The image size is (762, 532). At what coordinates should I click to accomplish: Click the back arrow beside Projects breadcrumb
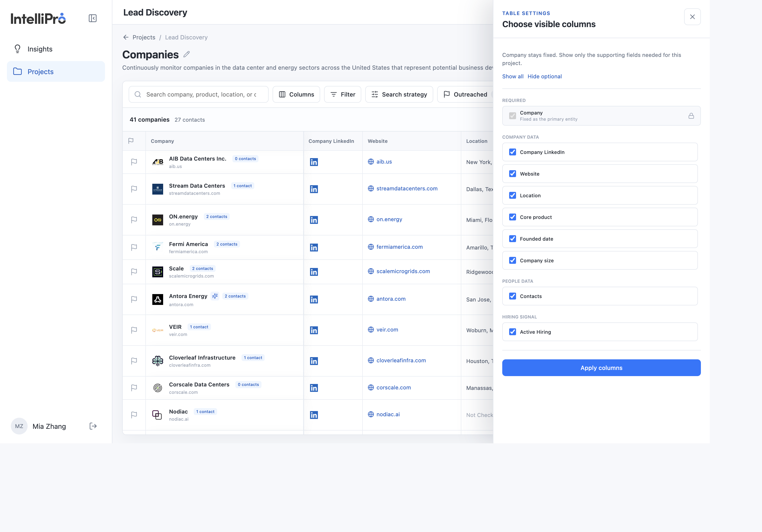coord(126,37)
